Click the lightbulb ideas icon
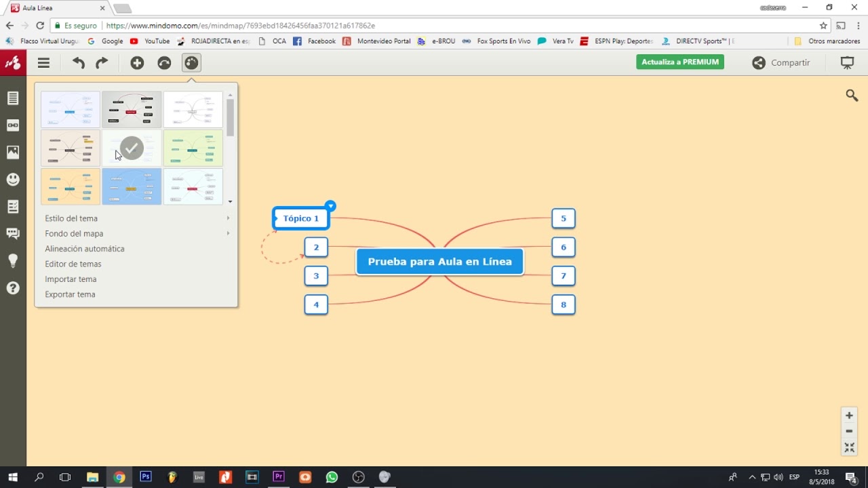868x488 pixels. (13, 261)
